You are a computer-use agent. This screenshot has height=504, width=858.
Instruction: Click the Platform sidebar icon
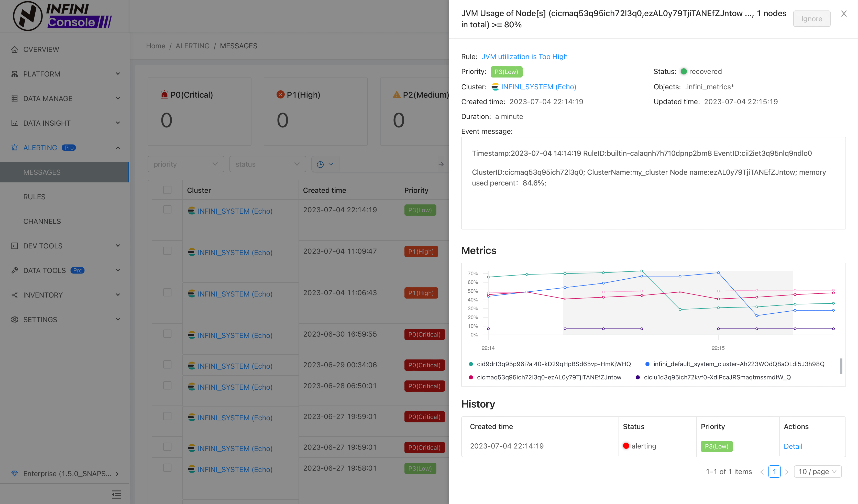pyautogui.click(x=14, y=74)
